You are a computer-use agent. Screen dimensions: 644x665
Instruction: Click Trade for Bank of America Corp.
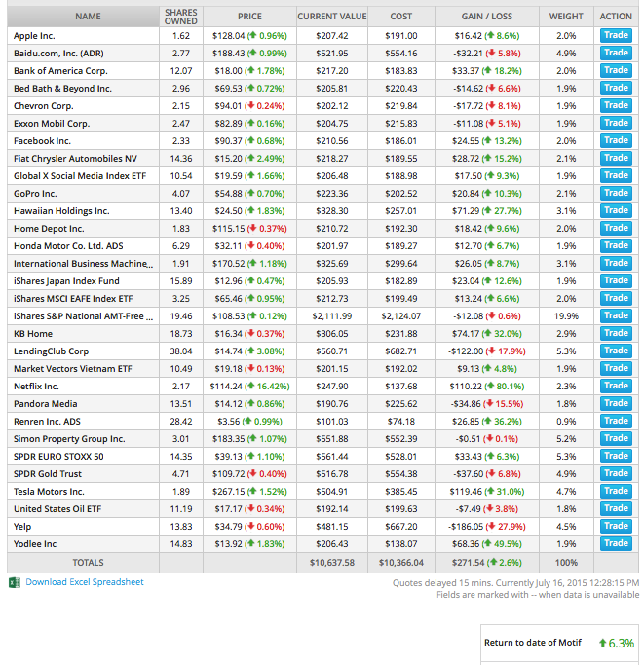[x=616, y=70]
